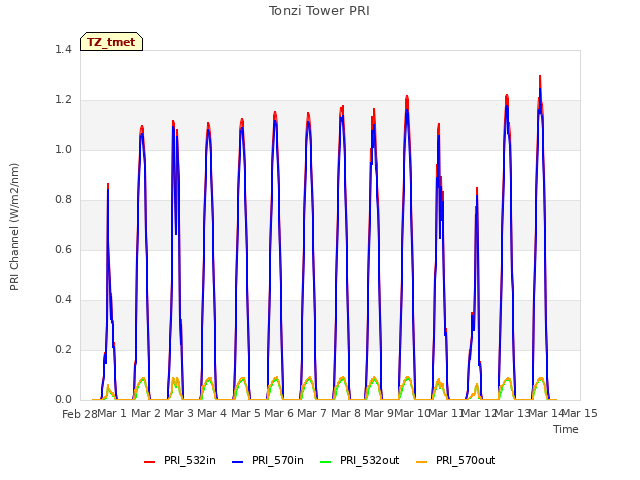
Task: Click the Mar 13 x-axis tick label
Action: tap(512, 413)
